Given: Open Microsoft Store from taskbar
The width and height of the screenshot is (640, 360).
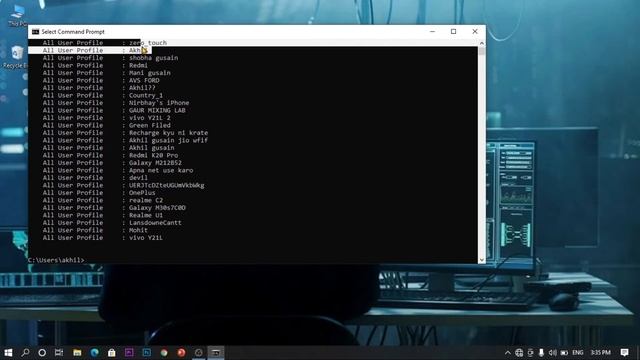Looking at the screenshot, I should 111,352.
